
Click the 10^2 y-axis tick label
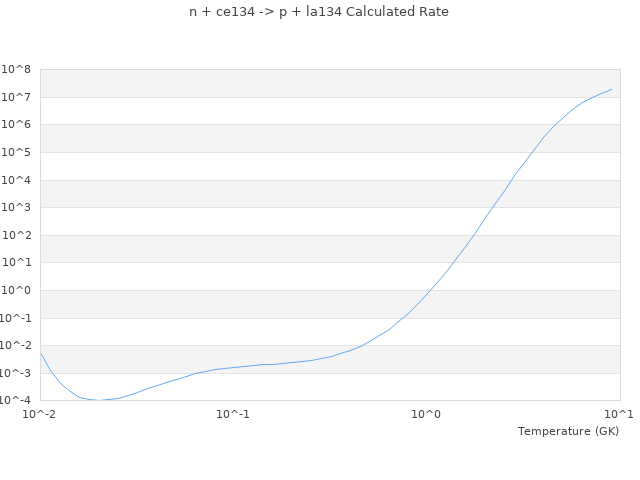coord(16,236)
